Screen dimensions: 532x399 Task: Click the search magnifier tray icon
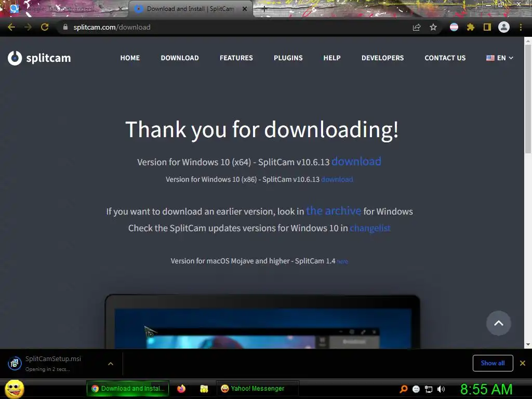point(403,389)
